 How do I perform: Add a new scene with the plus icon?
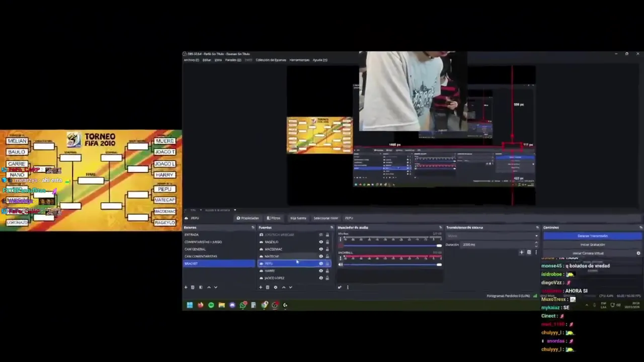click(186, 287)
